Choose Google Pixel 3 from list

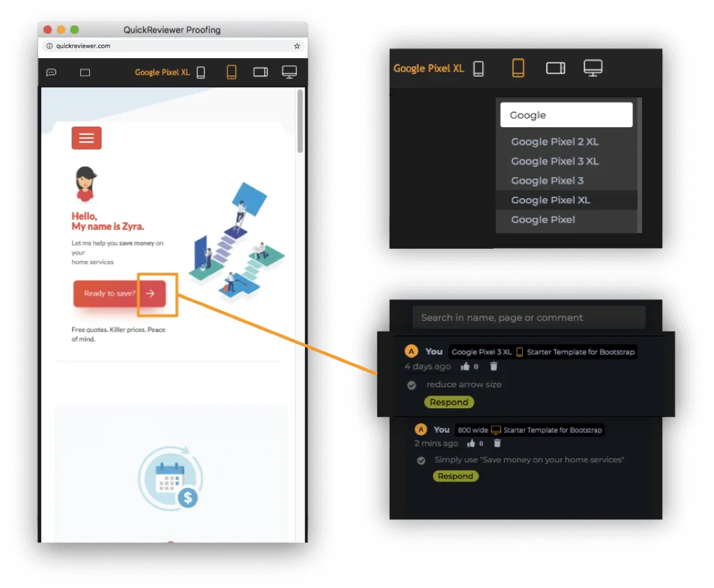(x=567, y=181)
